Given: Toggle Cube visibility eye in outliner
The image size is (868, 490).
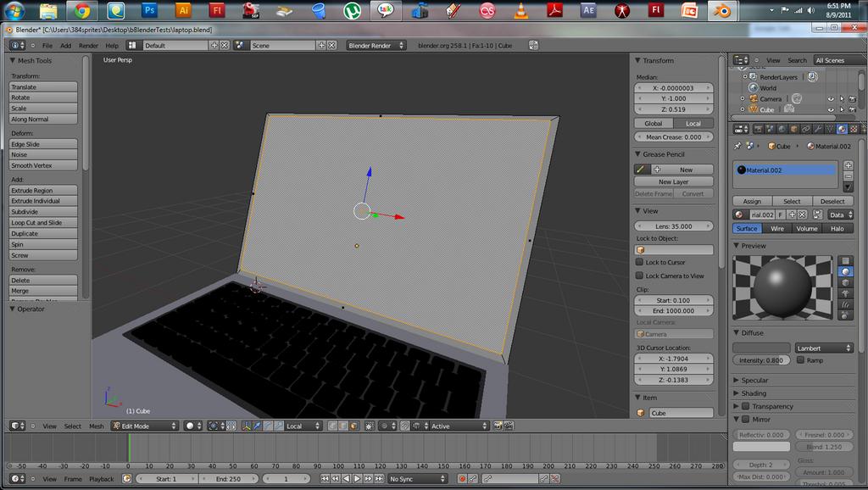Looking at the screenshot, I should coord(831,109).
